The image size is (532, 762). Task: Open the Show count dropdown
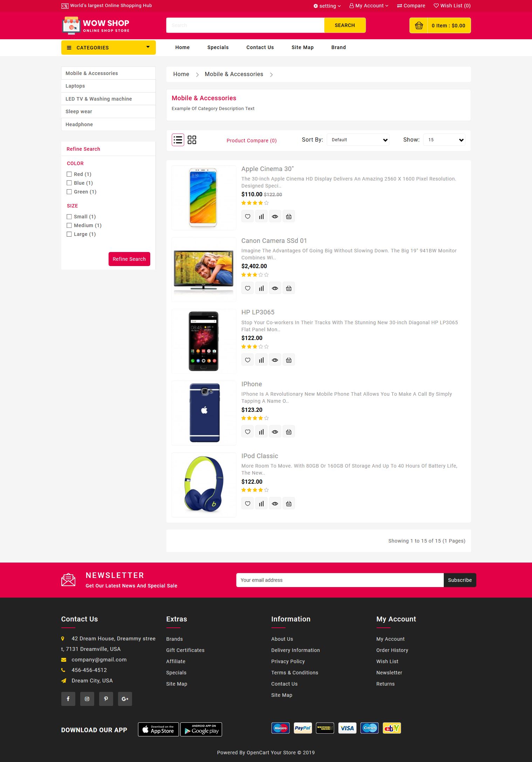[444, 140]
